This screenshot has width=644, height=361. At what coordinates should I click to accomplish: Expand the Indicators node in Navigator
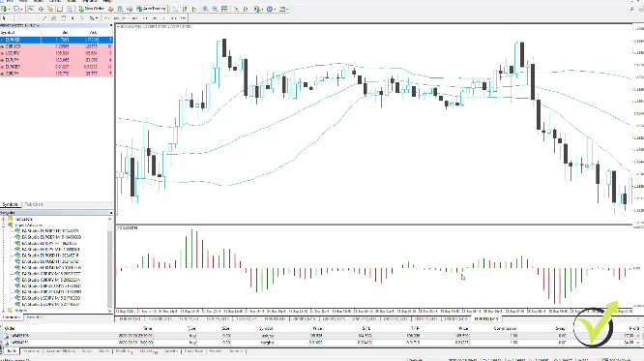4,219
